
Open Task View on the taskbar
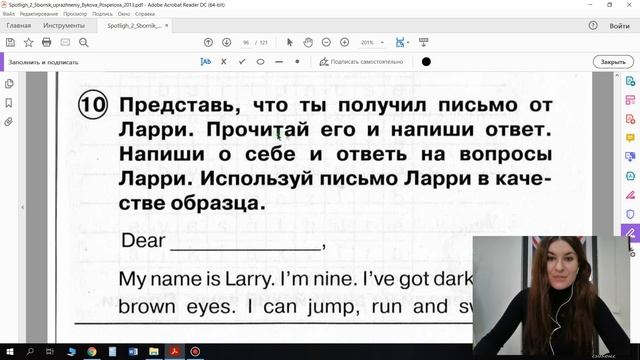[50, 351]
